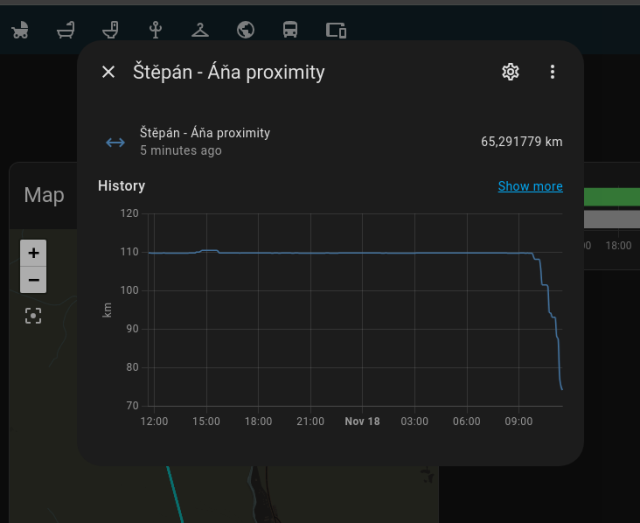Click the green timeline bar

[x=611, y=196]
